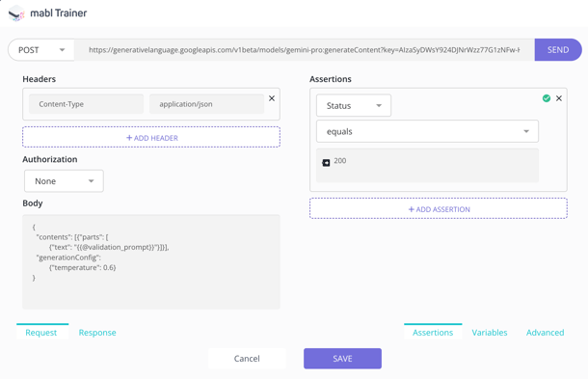This screenshot has height=379, width=588.
Task: Switch to the Response tab
Action: (97, 333)
